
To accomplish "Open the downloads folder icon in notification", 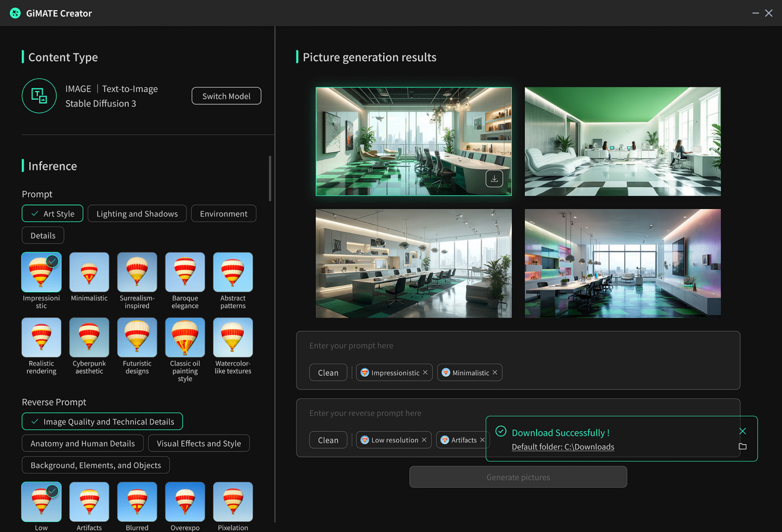I will point(742,446).
